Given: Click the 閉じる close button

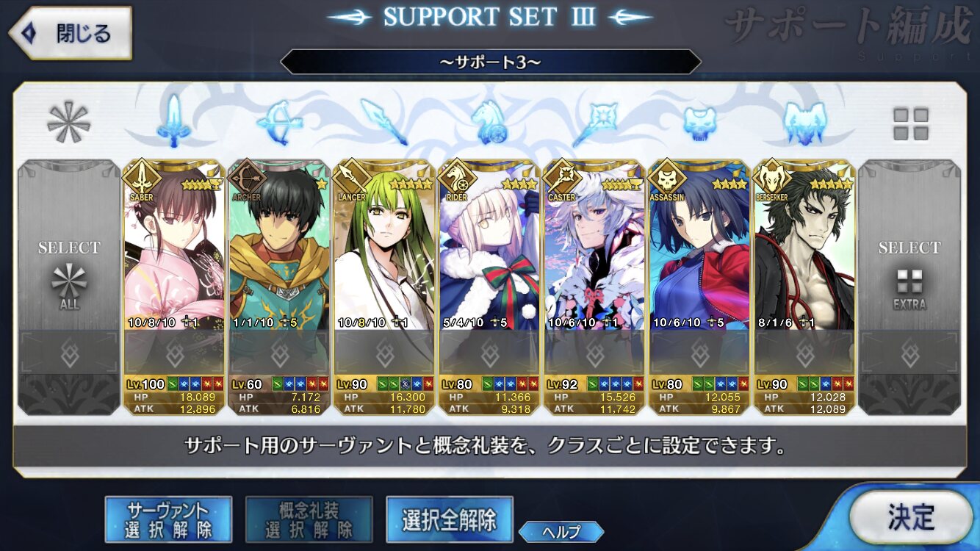Looking at the screenshot, I should point(71,33).
